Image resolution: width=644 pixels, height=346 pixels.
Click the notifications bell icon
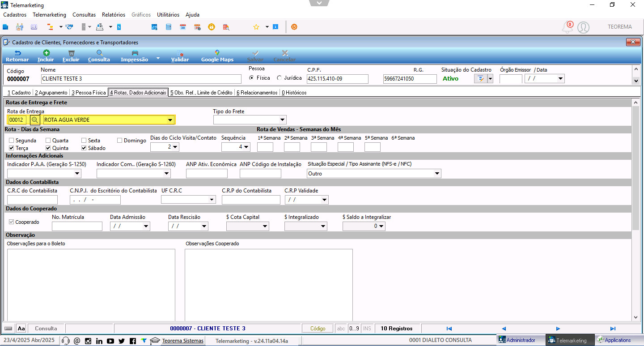(567, 27)
